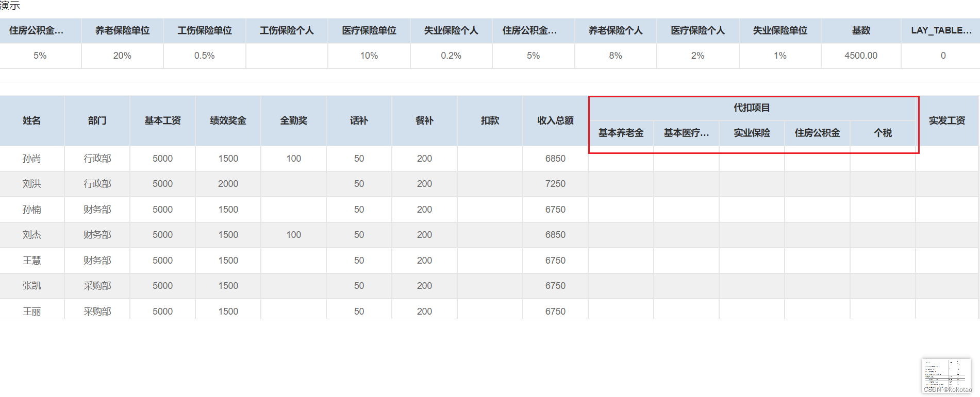Click the 扣款 column header

[490, 120]
